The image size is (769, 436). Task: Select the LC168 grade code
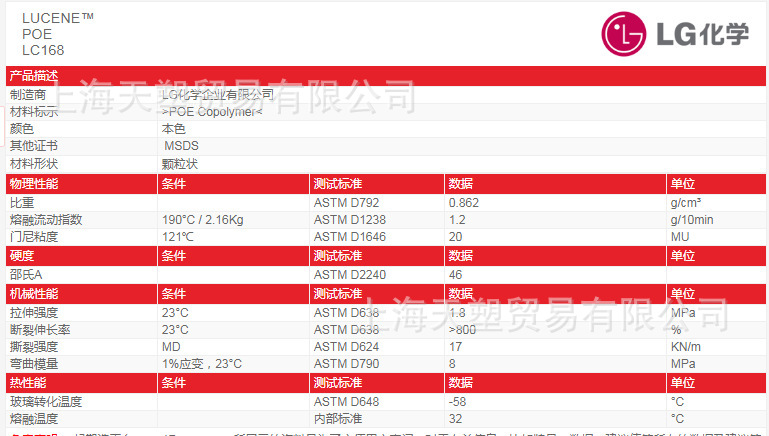click(43, 50)
